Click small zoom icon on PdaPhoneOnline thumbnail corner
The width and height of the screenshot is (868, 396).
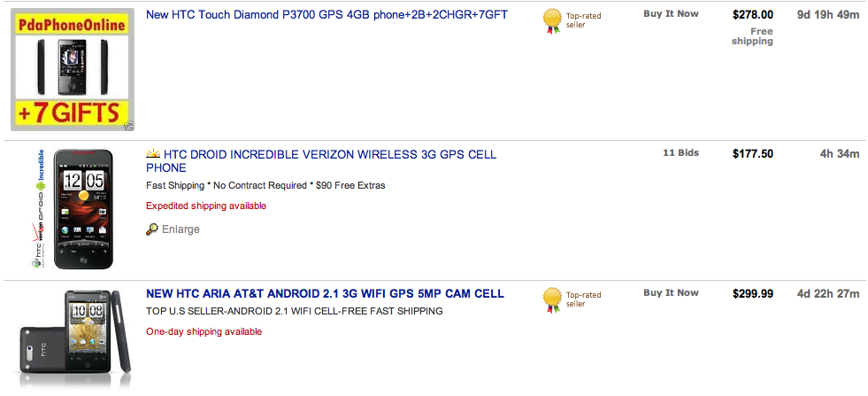coord(129,127)
